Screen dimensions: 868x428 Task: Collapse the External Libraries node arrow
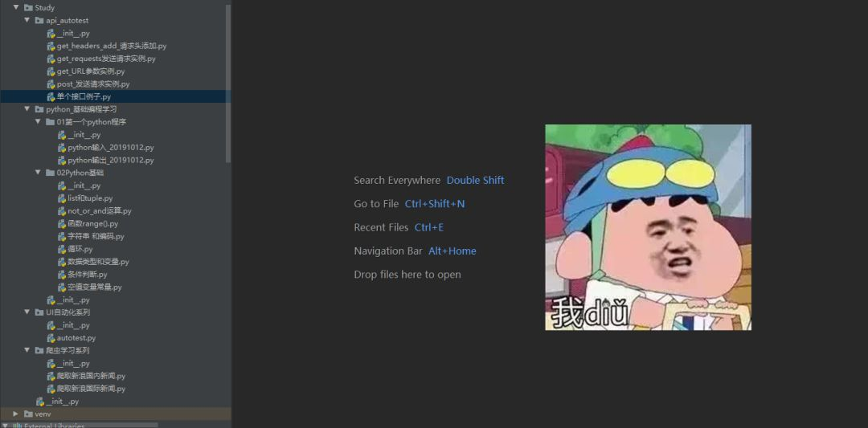pos(6,426)
